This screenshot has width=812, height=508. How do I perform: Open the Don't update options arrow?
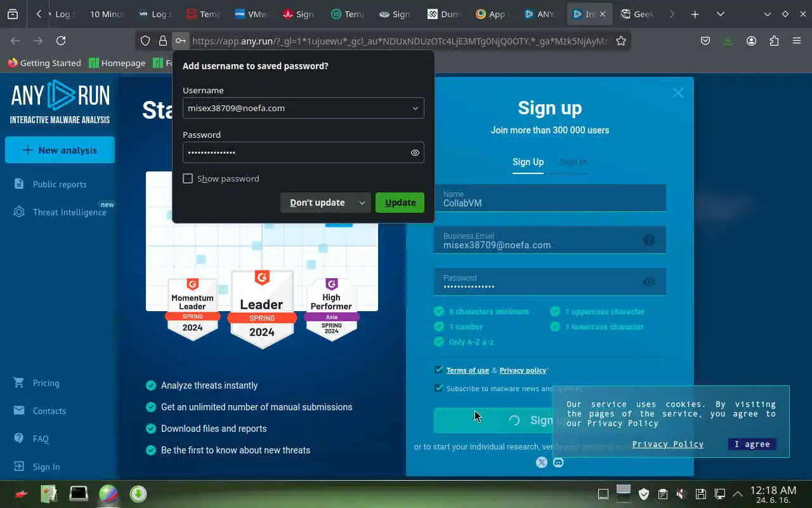[362, 203]
